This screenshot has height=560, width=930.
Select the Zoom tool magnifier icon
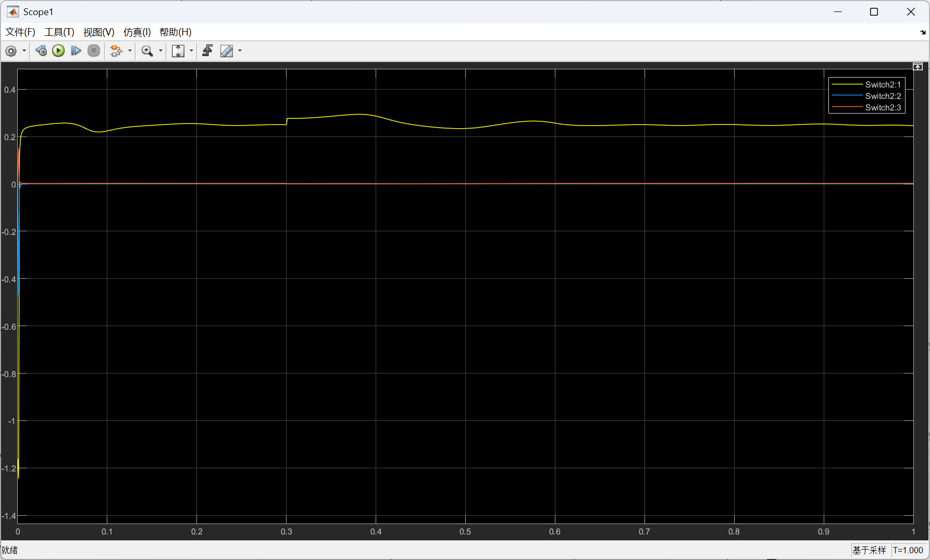pos(147,51)
